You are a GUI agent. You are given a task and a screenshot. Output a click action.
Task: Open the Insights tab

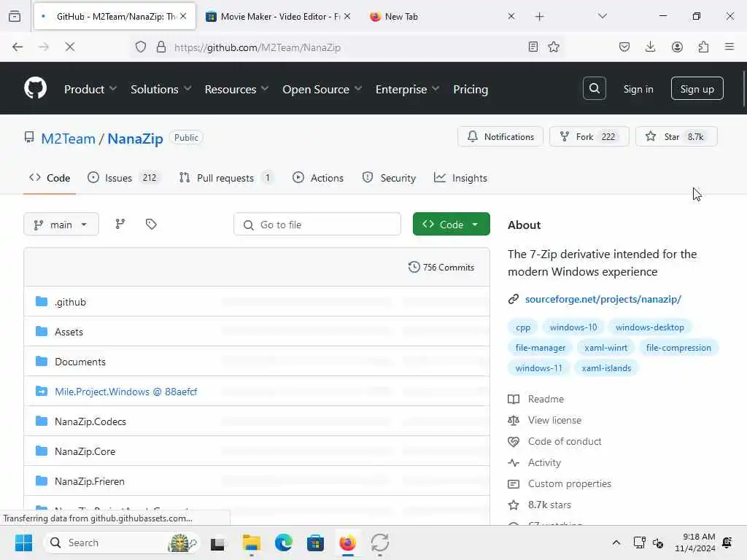(x=461, y=178)
